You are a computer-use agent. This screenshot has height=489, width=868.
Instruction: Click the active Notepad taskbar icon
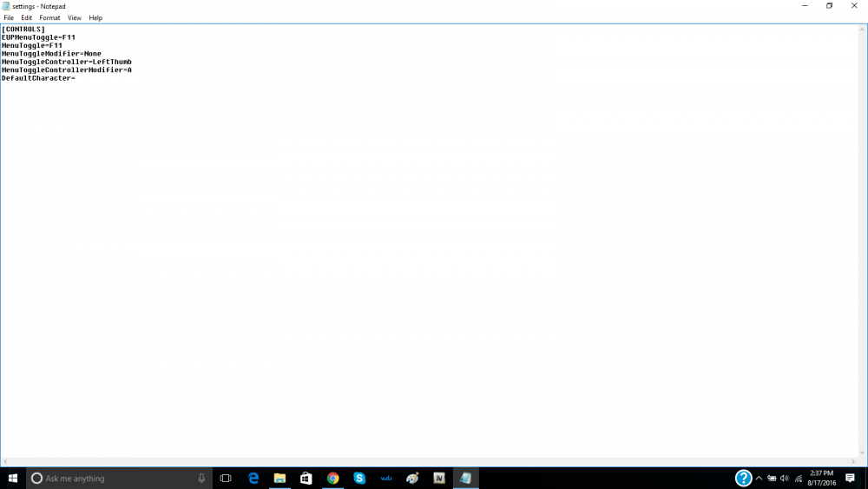tap(465, 478)
